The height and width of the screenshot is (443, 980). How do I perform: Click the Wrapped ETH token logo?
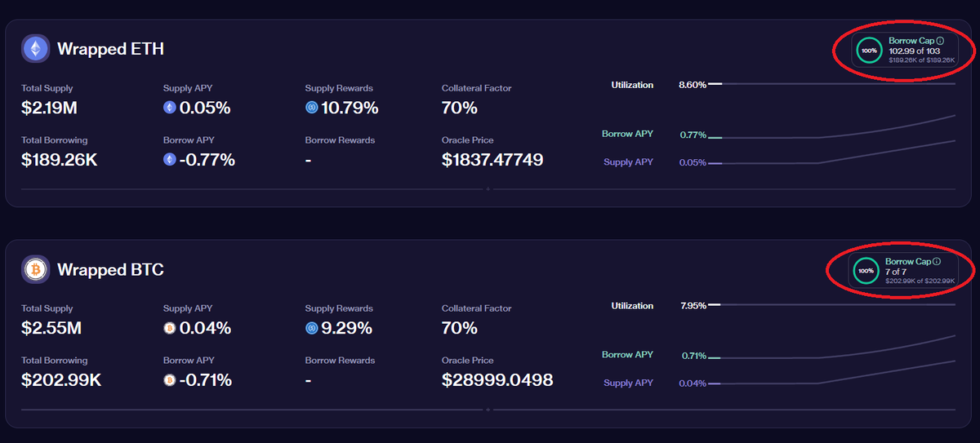35,49
